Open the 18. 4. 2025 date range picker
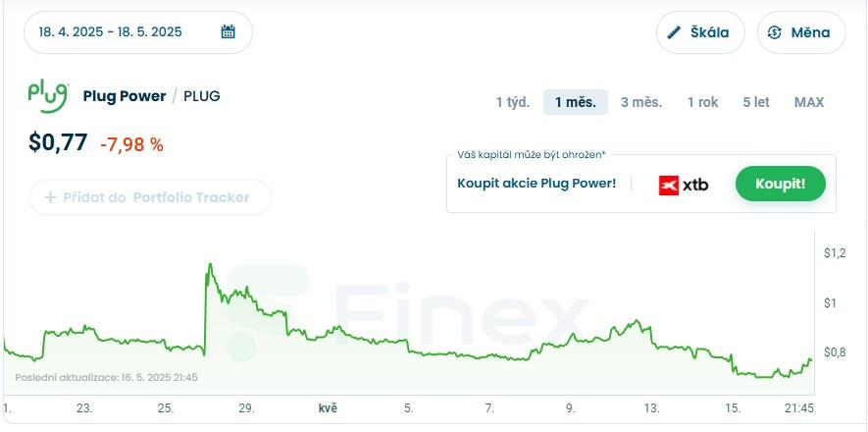The width and height of the screenshot is (868, 432). point(138,32)
